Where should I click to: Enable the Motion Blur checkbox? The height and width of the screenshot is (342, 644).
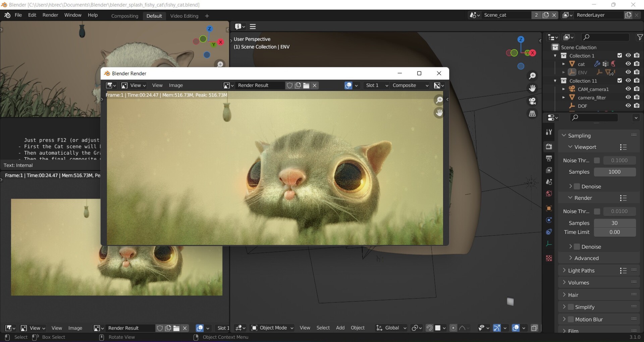point(571,319)
